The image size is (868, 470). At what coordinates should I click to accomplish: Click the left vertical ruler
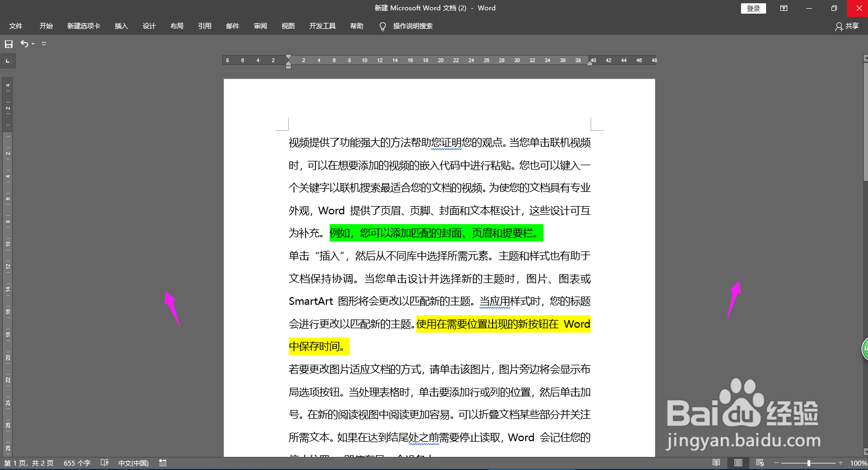point(7,267)
